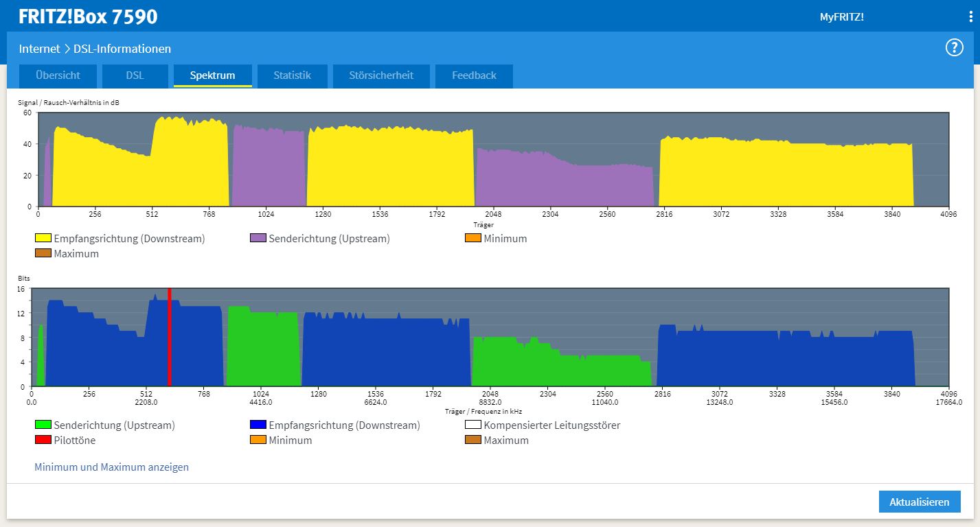Viewport: 980px width, 527px height.
Task: Click green Upstream swatch in Bits legend
Action: tap(43, 425)
